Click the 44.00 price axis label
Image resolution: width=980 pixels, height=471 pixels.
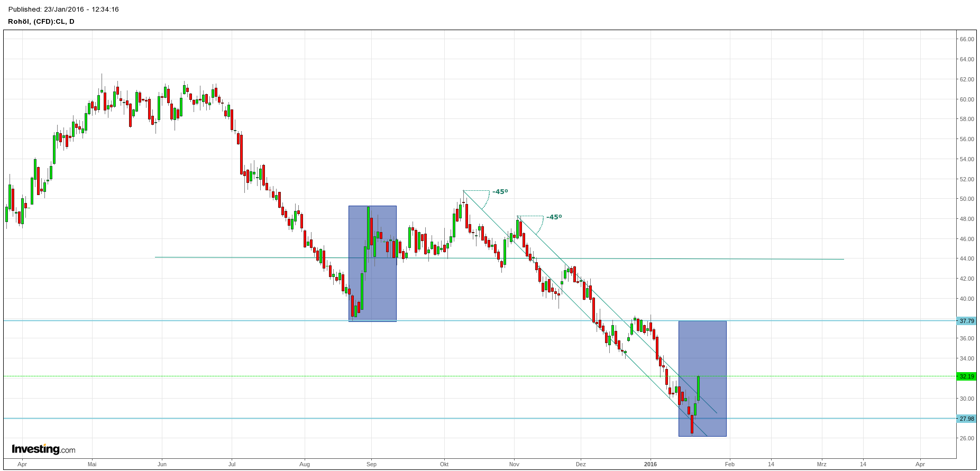click(967, 258)
